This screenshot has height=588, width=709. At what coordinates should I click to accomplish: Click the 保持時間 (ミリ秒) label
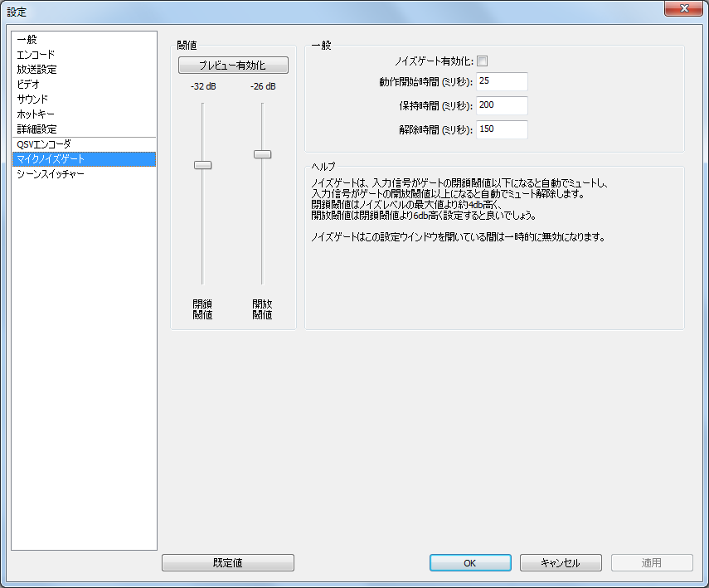[435, 106]
